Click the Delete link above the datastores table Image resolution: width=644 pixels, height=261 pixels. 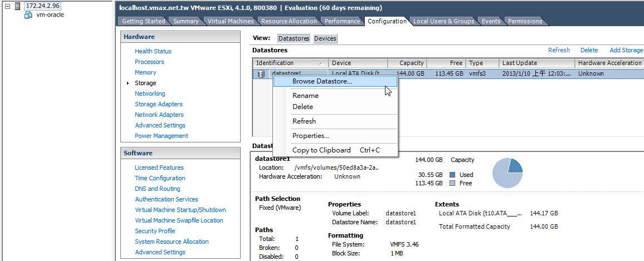point(589,50)
